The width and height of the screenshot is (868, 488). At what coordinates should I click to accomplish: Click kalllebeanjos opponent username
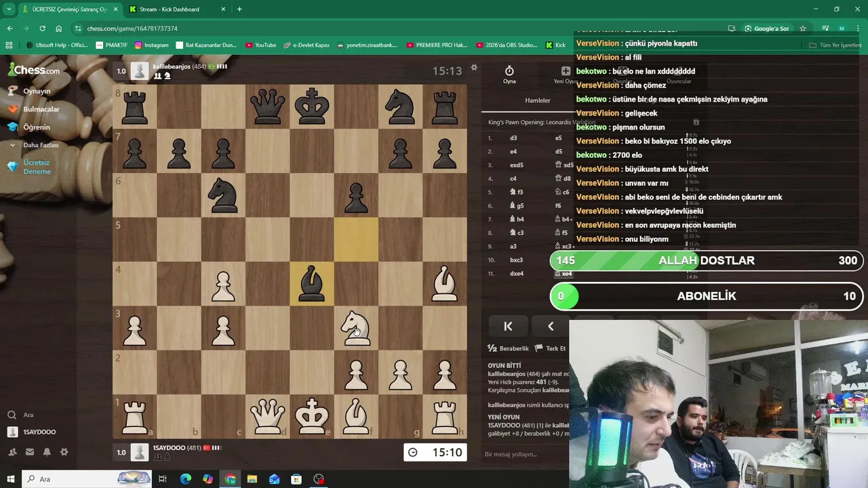[x=172, y=66]
